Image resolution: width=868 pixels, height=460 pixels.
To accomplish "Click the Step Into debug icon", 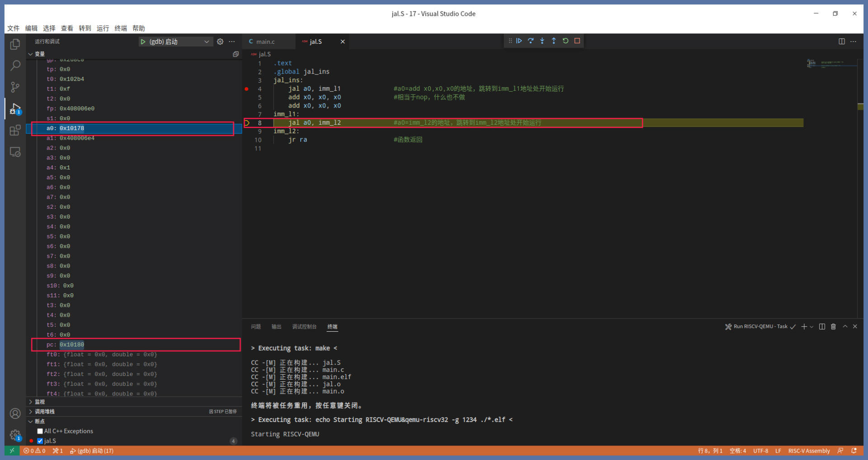I will 542,41.
